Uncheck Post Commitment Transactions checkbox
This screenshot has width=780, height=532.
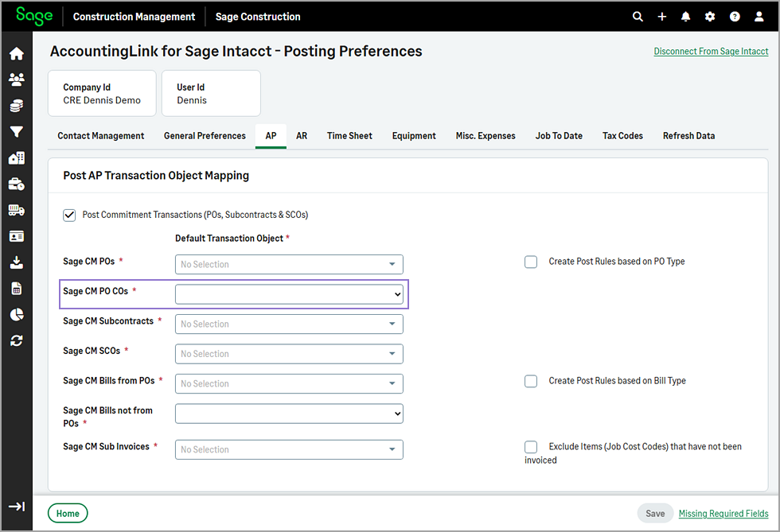[x=69, y=216]
